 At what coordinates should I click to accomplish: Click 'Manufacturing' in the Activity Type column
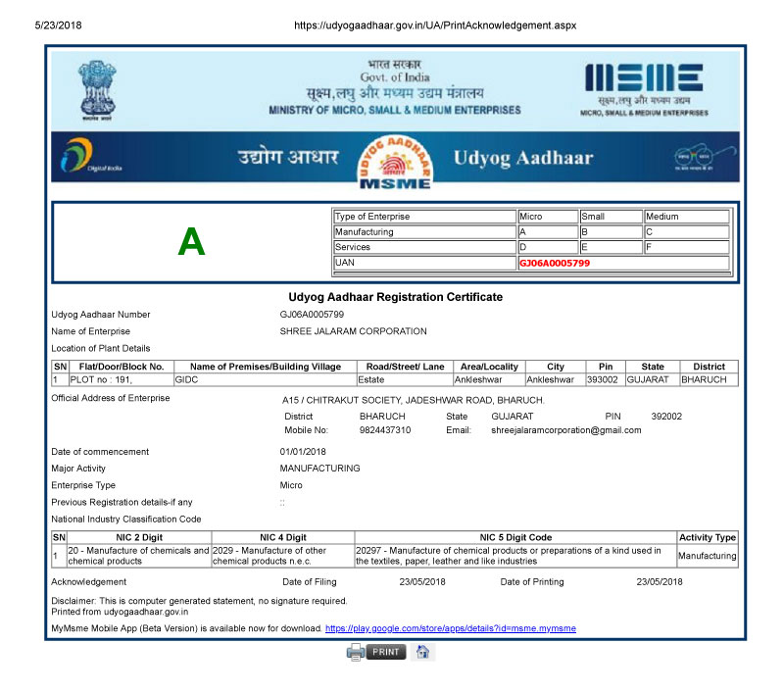coord(707,556)
